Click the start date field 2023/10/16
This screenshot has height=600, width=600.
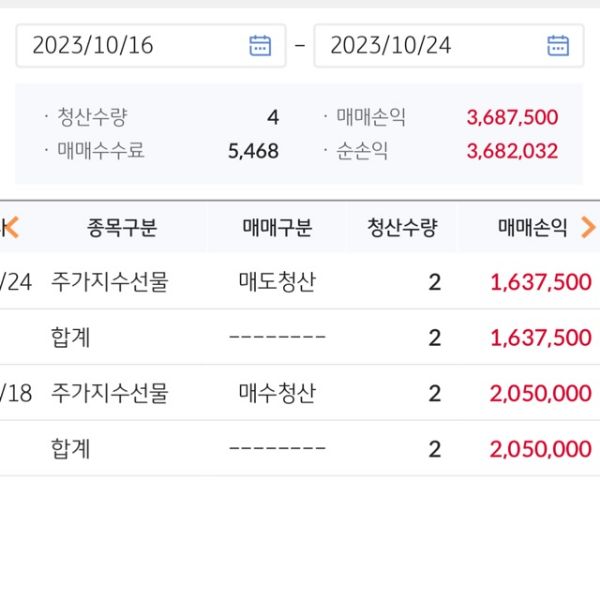[x=130, y=45]
